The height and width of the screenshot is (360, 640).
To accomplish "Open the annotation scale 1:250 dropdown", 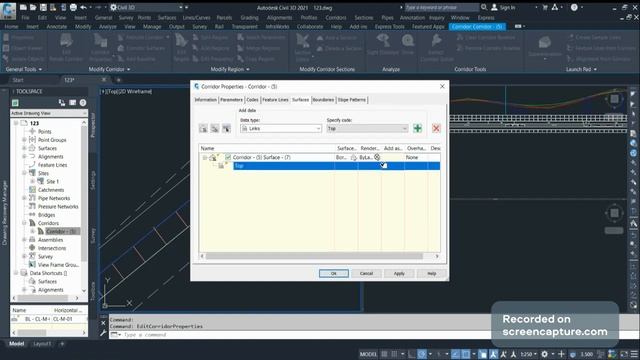I will [x=528, y=354].
